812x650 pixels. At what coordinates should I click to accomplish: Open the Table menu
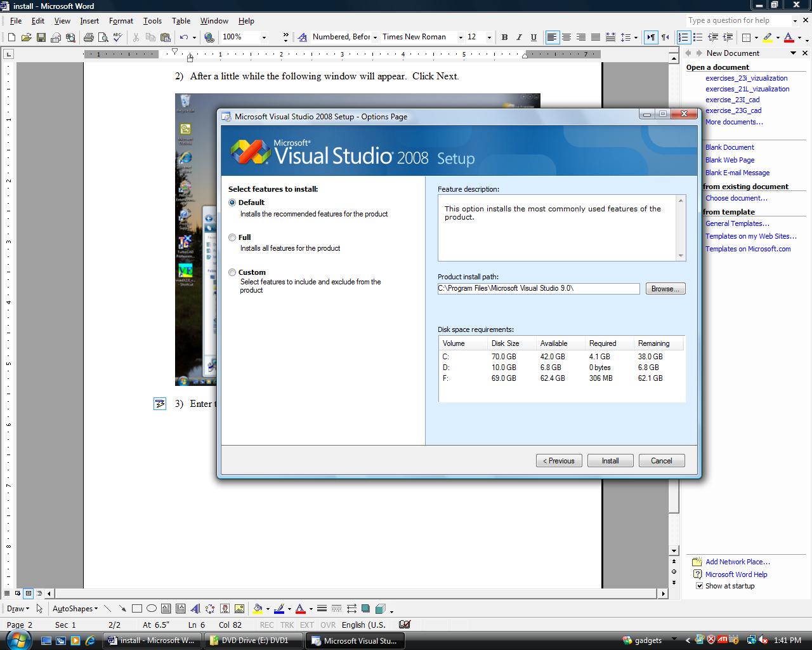tap(181, 21)
